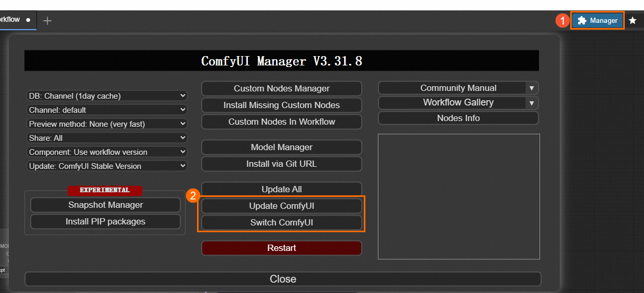The height and width of the screenshot is (293, 644).
Task: Click the Update All button
Action: (x=282, y=189)
